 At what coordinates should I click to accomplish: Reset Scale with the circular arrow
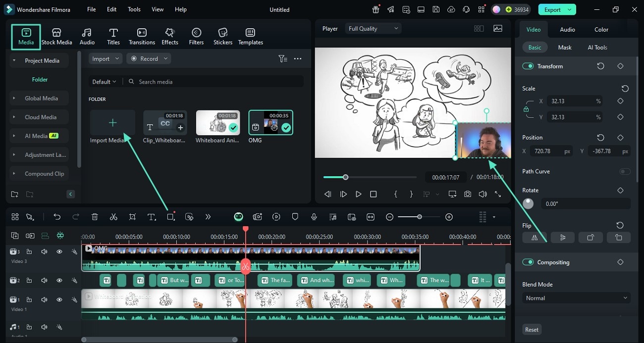(x=625, y=89)
